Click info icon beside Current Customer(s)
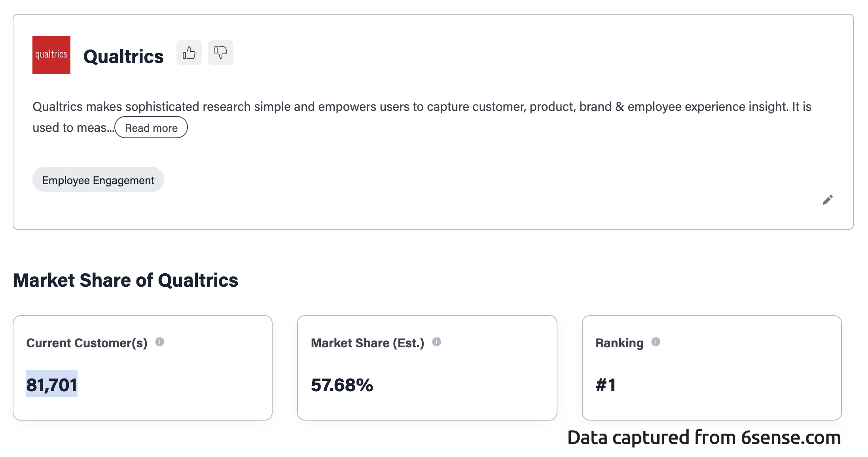Screen dimensions: 868x457 [160, 342]
